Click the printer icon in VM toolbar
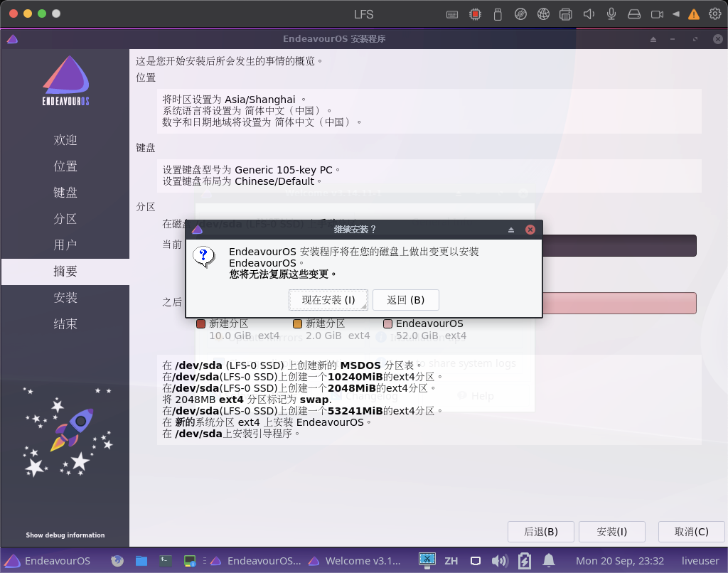 565,14
